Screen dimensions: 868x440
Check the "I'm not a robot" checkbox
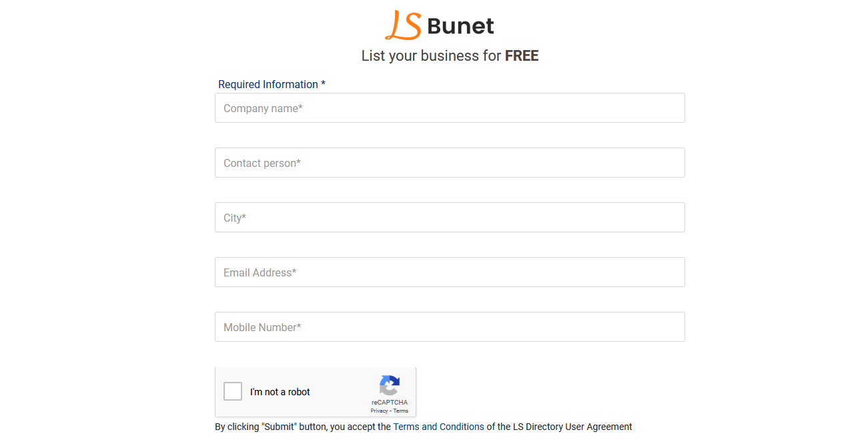[232, 391]
